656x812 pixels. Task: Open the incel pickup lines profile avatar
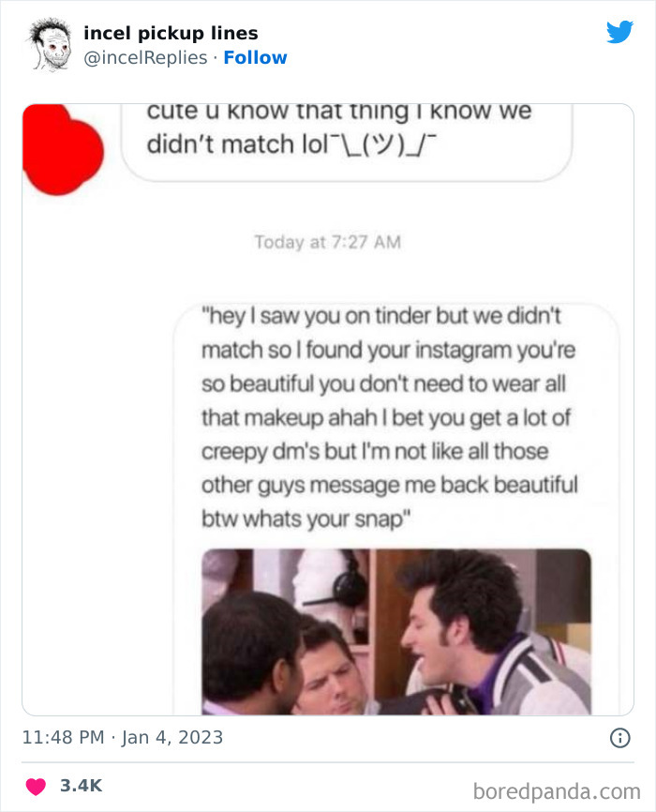point(51,44)
